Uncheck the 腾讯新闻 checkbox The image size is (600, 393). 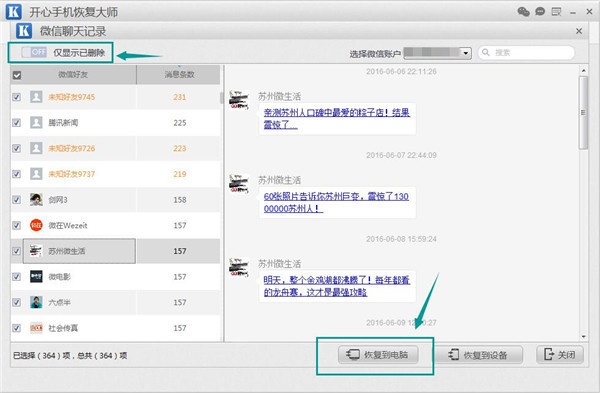click(16, 122)
